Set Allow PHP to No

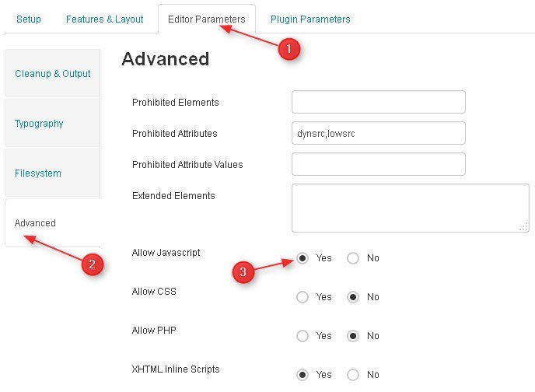[353, 336]
